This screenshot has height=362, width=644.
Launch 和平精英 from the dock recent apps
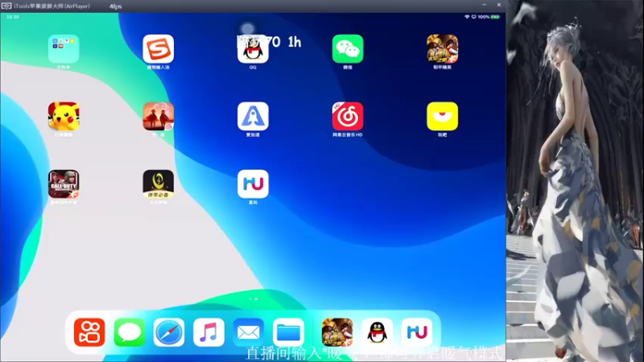pyautogui.click(x=337, y=332)
